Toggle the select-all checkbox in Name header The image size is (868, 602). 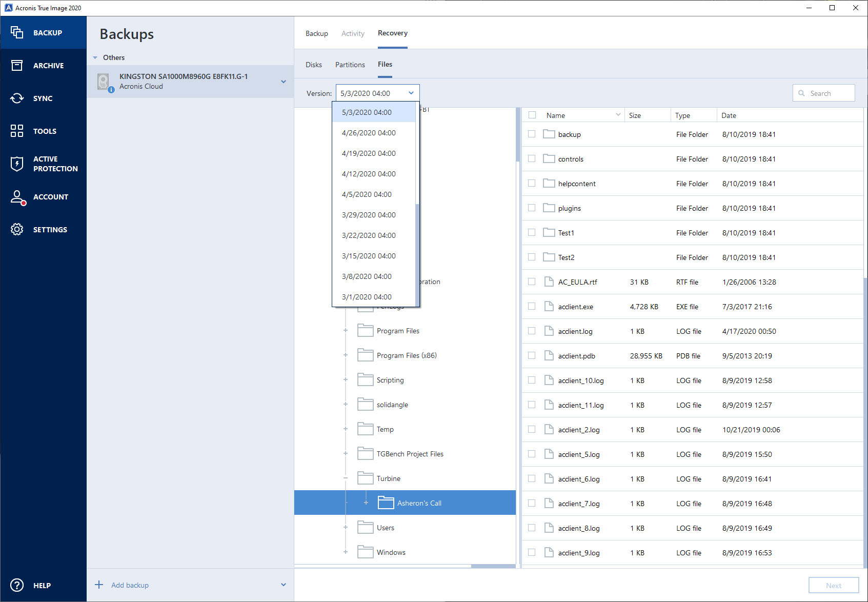tap(532, 115)
